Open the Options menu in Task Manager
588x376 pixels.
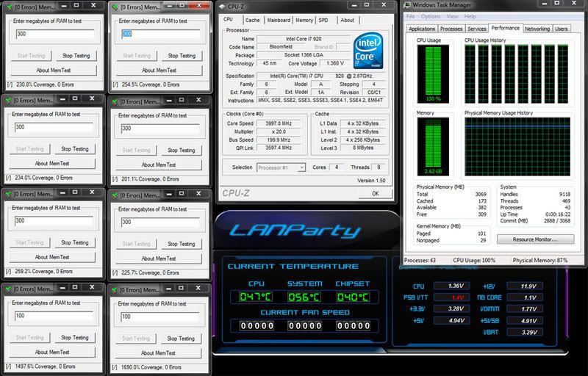[430, 16]
